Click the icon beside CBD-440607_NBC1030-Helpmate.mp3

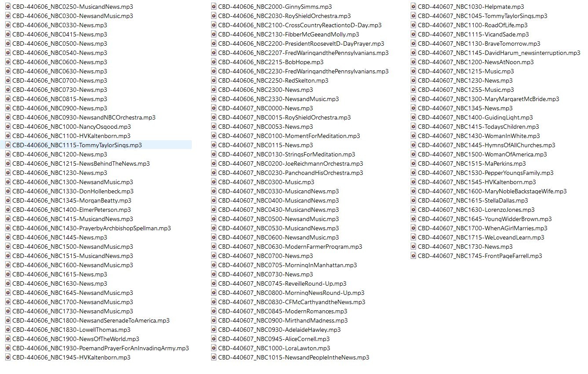point(413,7)
